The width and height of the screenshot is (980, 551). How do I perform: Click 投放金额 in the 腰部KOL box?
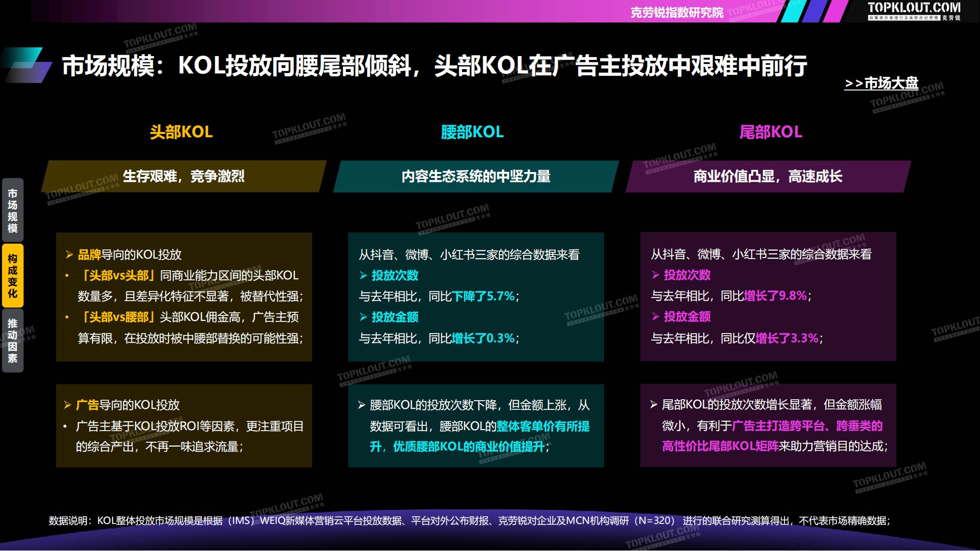395,317
